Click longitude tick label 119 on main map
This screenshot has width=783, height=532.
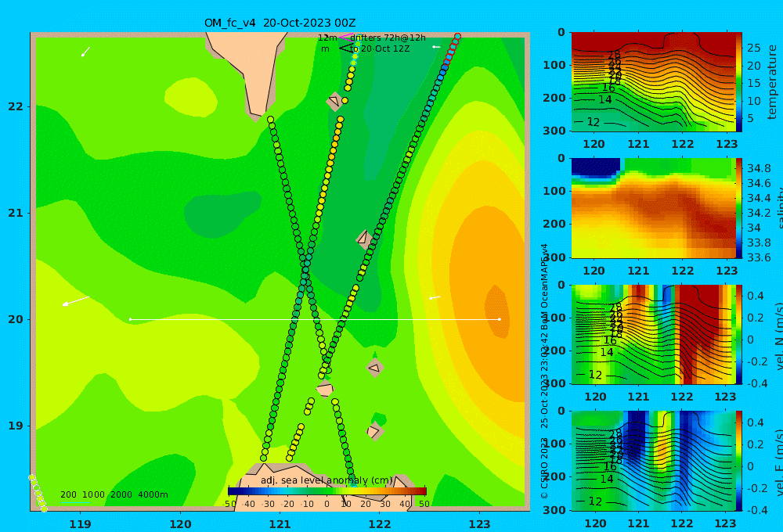pyautogui.click(x=81, y=524)
